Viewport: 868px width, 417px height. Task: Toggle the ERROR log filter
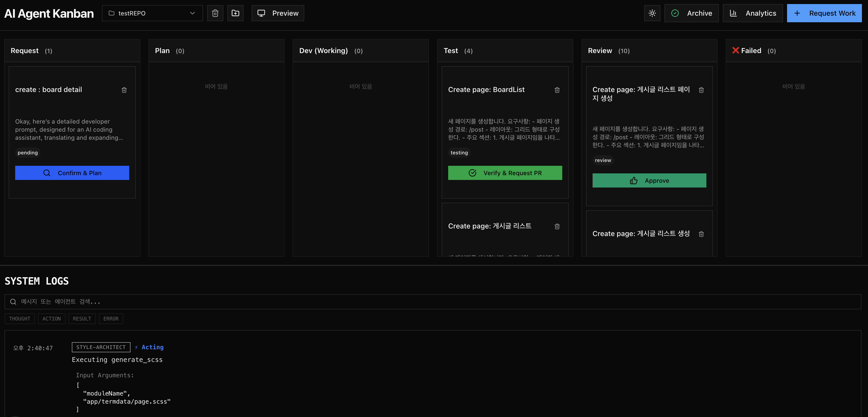111,319
